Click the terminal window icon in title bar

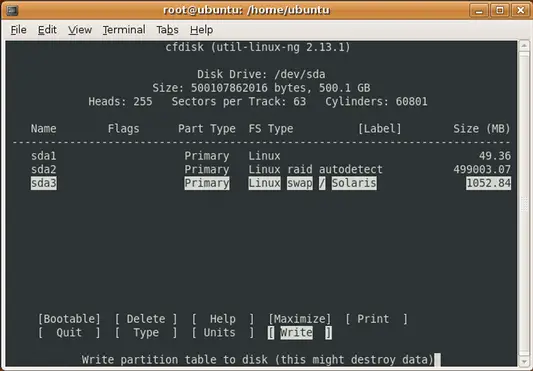pos(12,10)
